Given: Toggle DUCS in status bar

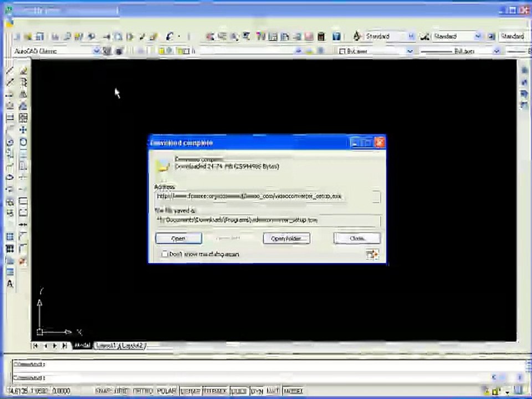Looking at the screenshot, I should (x=239, y=391).
